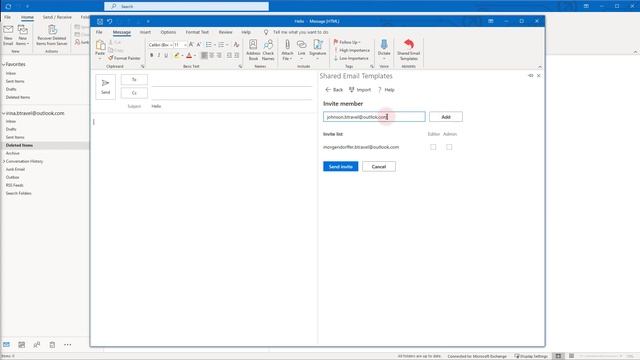Save message with quick access icon

100,21
